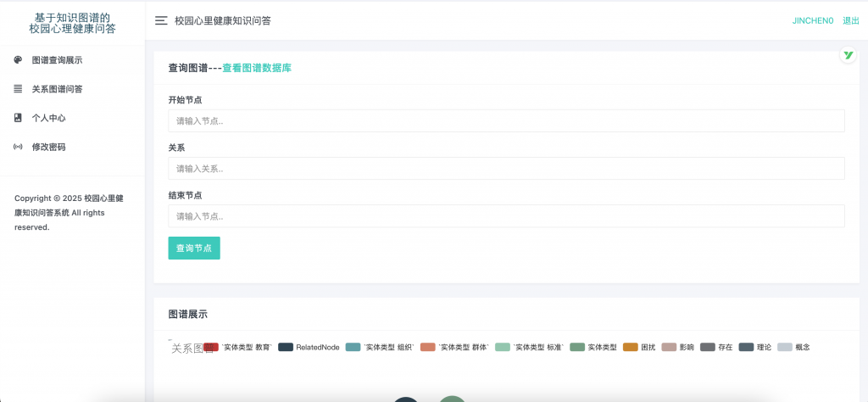868x402 pixels.
Task: Toggle the pale 概念 legend swatch
Action: (x=785, y=347)
